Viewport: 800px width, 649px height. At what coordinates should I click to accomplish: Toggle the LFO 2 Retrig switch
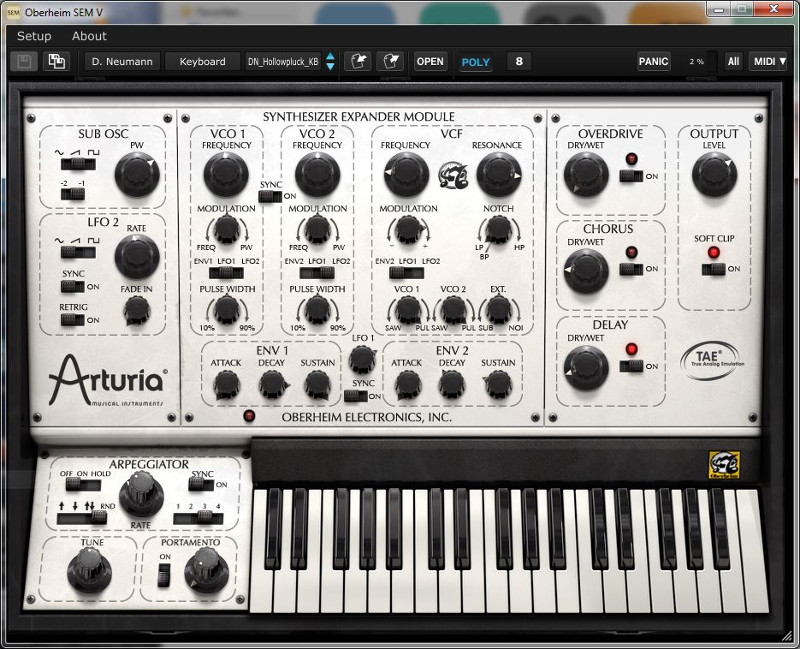[72, 320]
